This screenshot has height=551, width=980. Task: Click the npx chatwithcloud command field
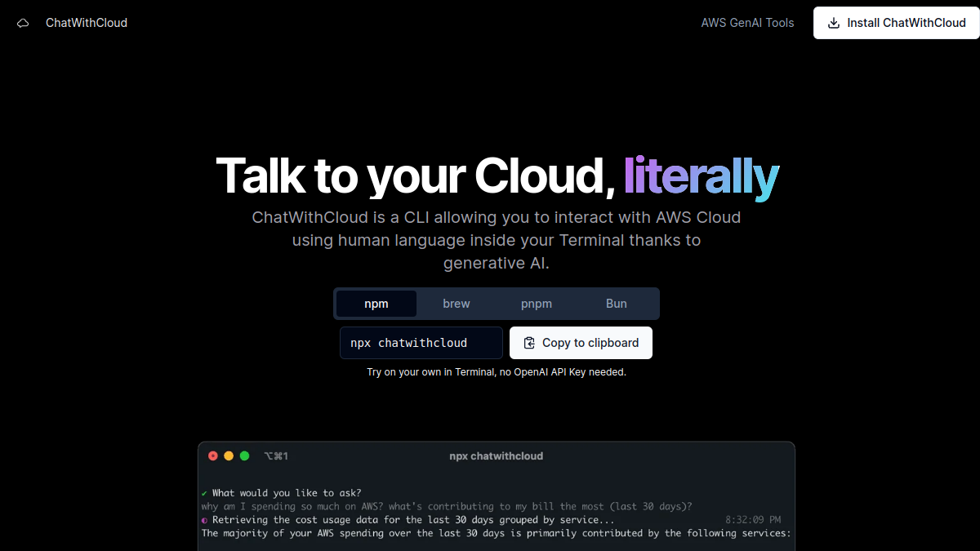[x=421, y=343]
